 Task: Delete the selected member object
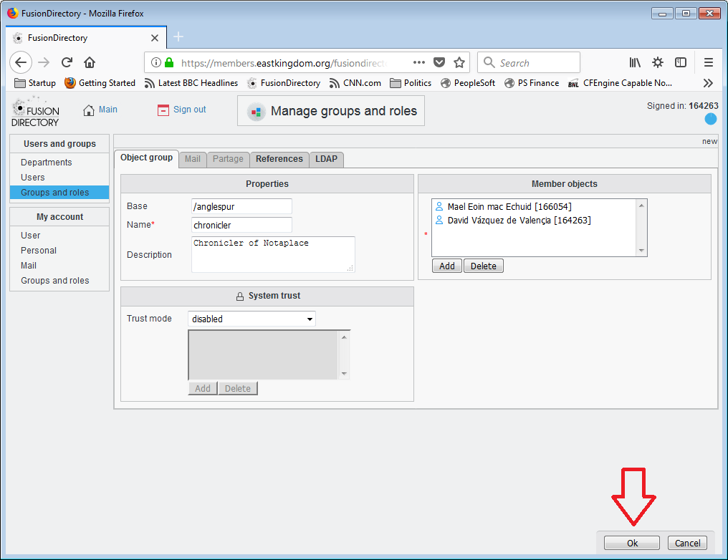(x=484, y=266)
